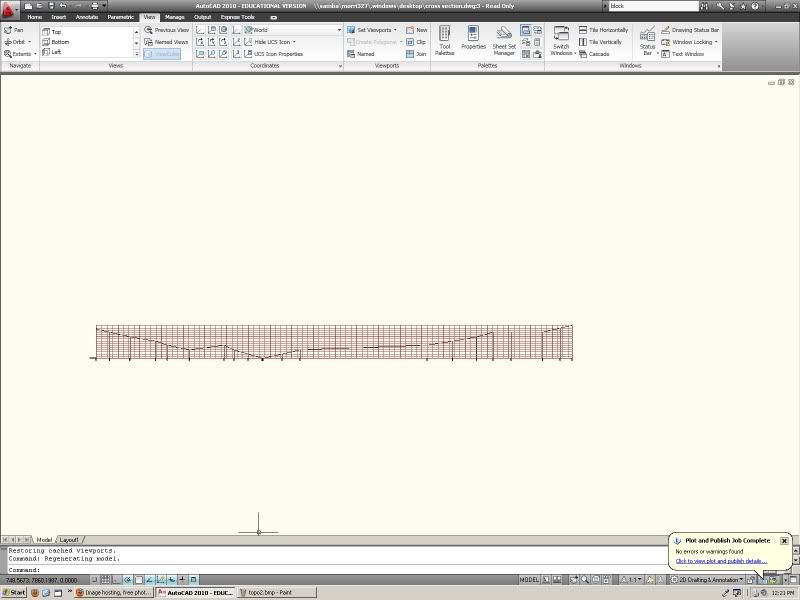Click Previous View button

tap(167, 30)
